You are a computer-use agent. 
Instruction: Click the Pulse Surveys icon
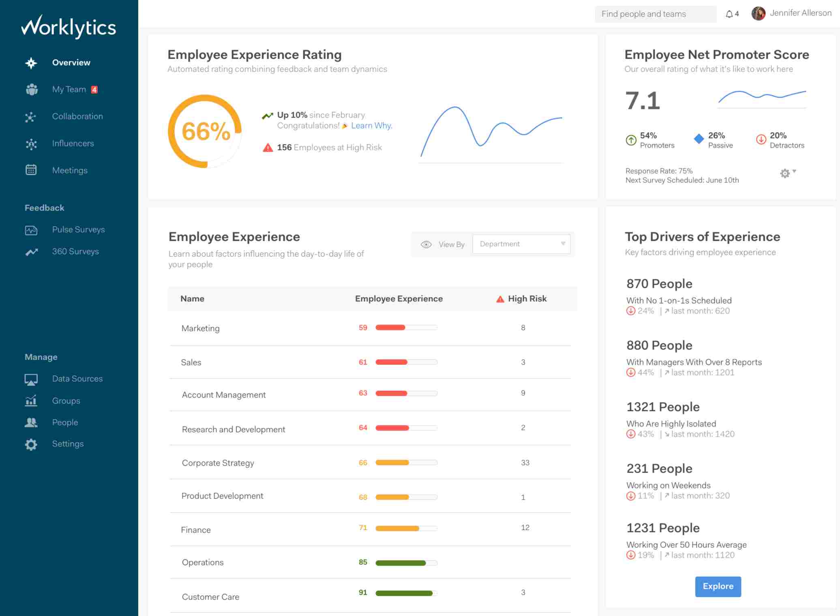coord(31,230)
